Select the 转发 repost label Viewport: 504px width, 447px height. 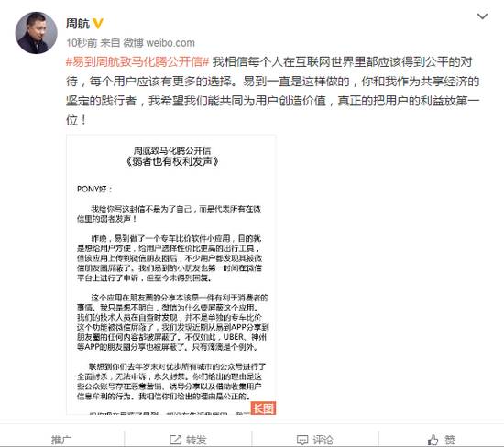click(196, 440)
